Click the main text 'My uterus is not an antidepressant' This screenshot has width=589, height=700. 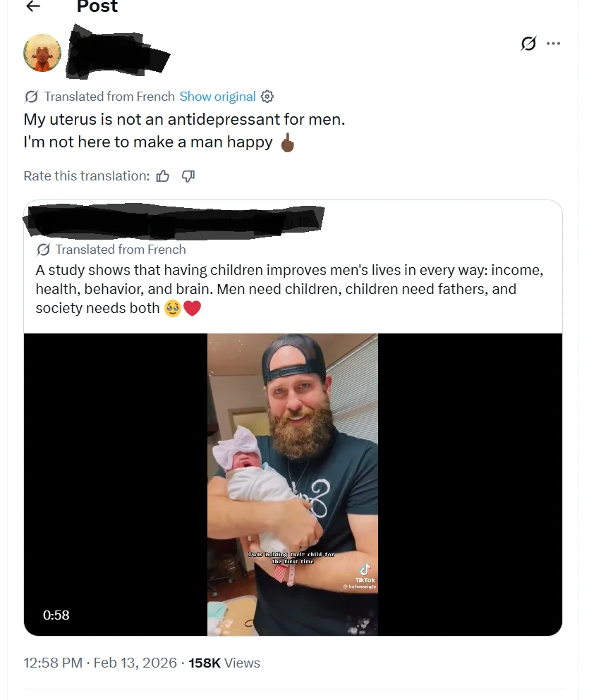tap(184, 119)
